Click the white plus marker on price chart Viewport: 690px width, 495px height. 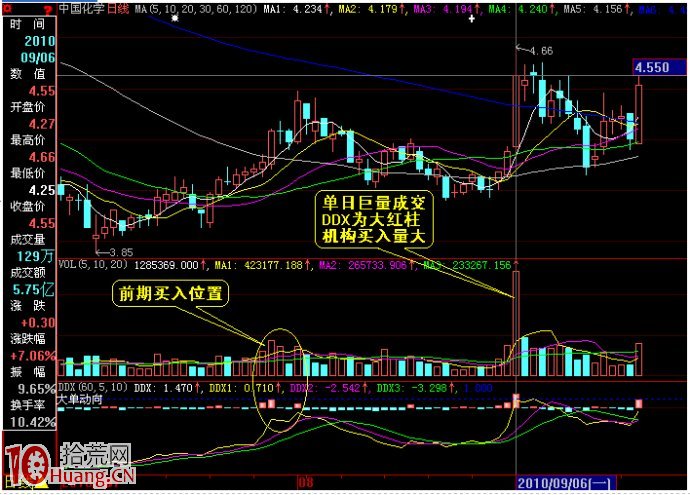(x=472, y=19)
